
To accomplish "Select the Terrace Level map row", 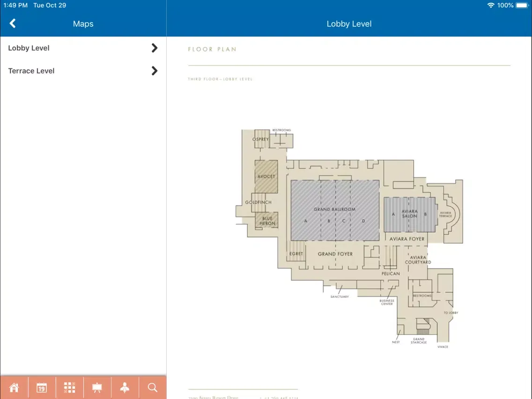I will tap(83, 71).
